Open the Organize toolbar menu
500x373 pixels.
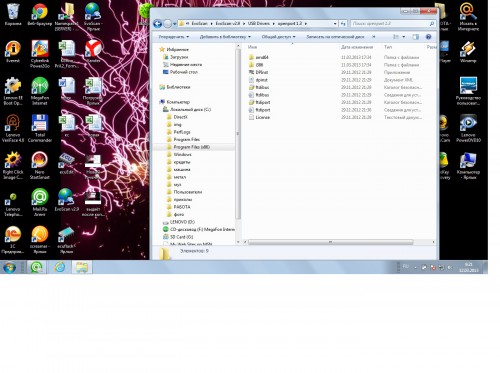click(x=174, y=37)
